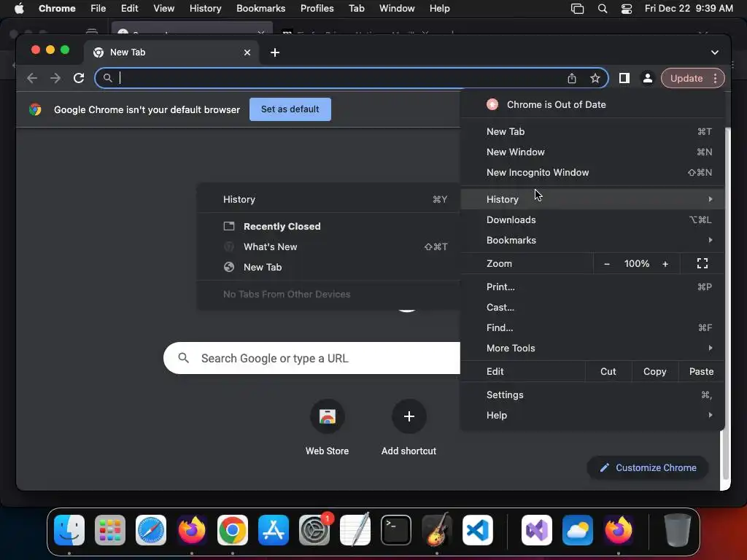The width and height of the screenshot is (747, 560).
Task: Click Spotlight search in menu bar
Action: click(x=602, y=9)
